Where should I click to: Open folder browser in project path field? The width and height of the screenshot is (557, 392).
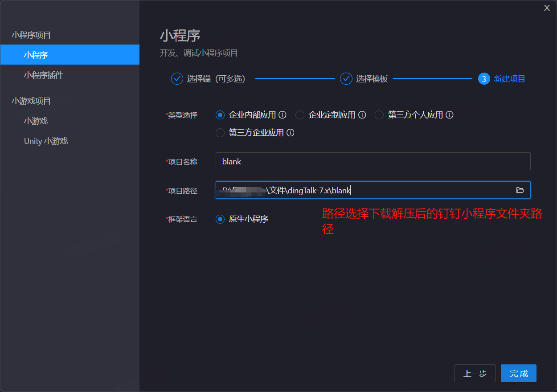click(520, 190)
